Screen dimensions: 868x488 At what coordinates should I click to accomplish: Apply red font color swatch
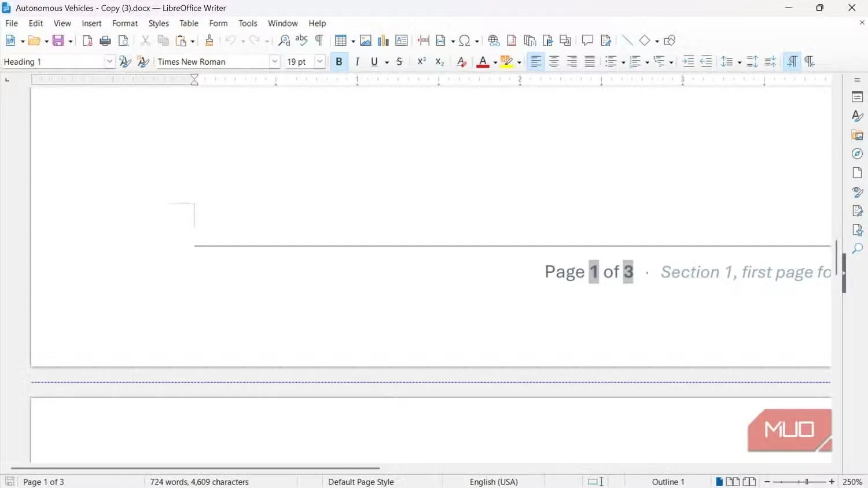483,62
